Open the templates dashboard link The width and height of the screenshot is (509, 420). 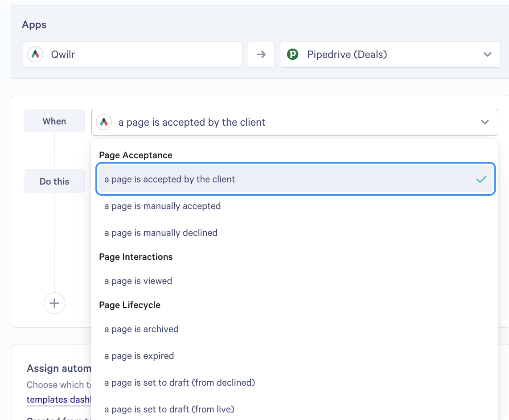59,399
